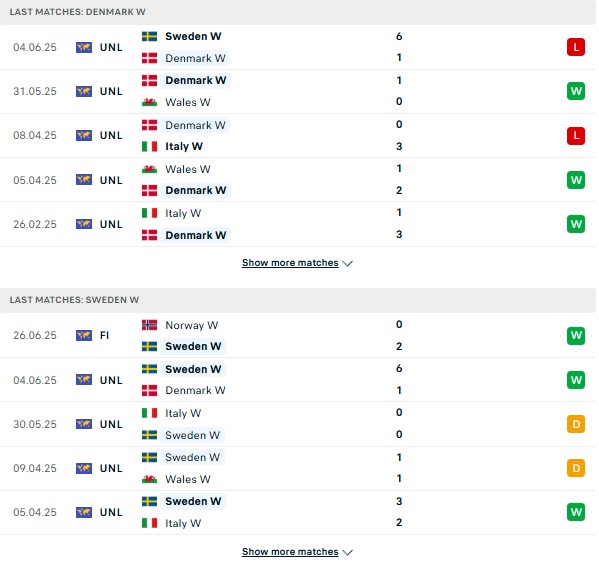Click the orange D badge for 09.04.25 match
This screenshot has height=569, width=599.
click(x=576, y=468)
